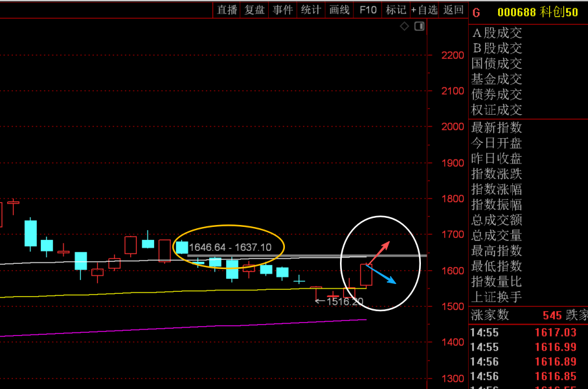The width and height of the screenshot is (588, 389).
Task: Select the 国债成交 row
Action: (497, 64)
